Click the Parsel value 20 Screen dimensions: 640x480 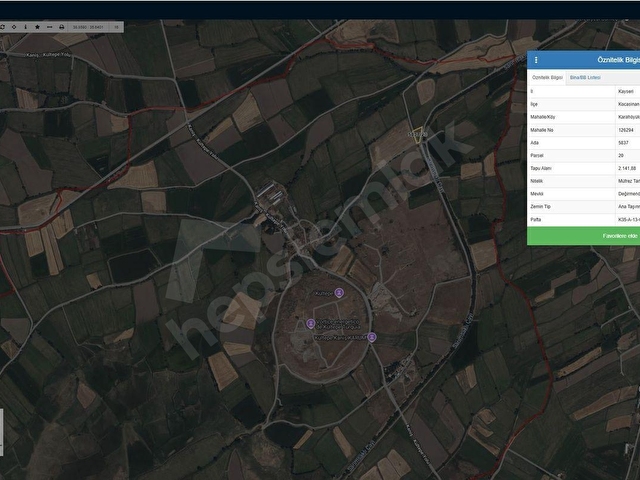pos(621,156)
